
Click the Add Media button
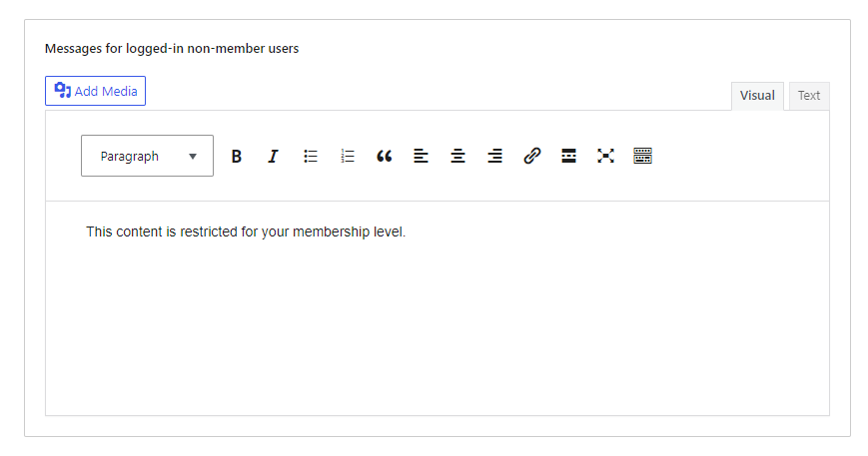[95, 91]
